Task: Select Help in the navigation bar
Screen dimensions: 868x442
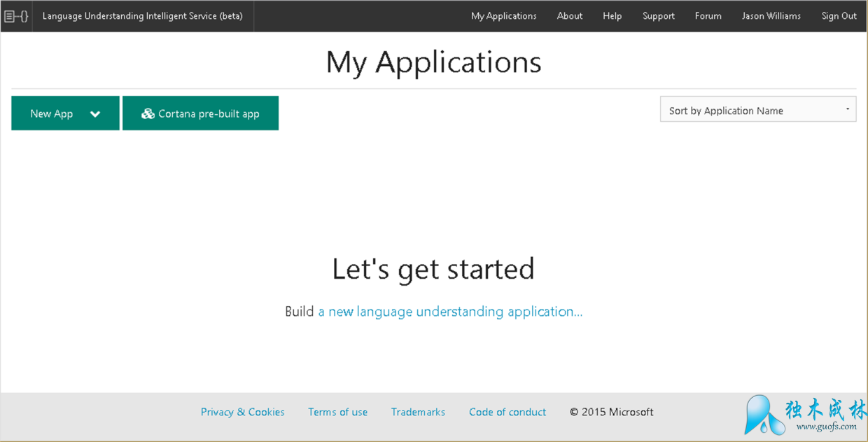Action: [612, 16]
